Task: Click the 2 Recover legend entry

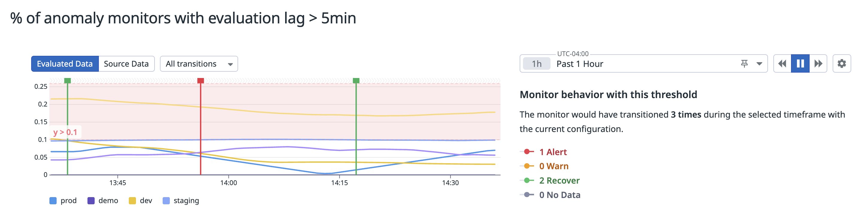Action: pos(559,181)
